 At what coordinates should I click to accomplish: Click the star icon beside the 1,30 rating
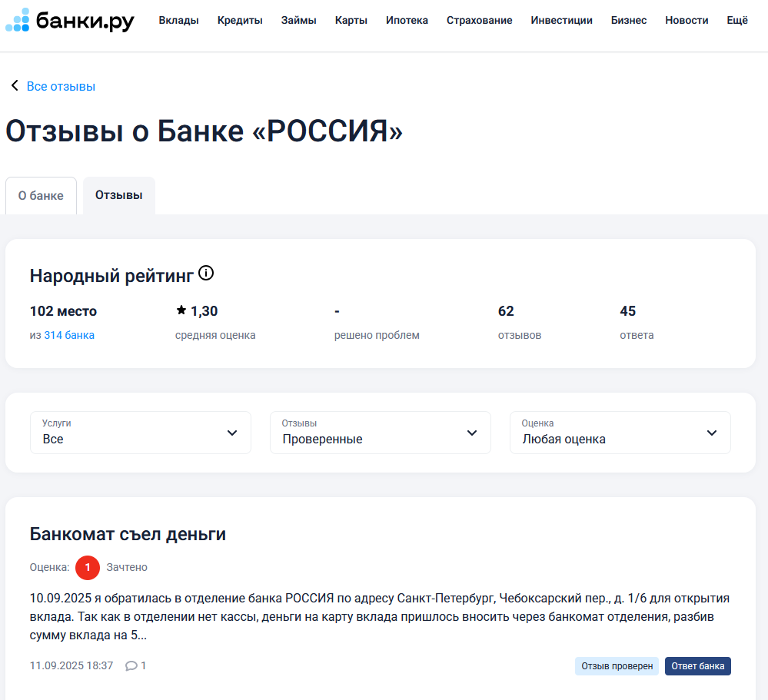click(x=183, y=310)
